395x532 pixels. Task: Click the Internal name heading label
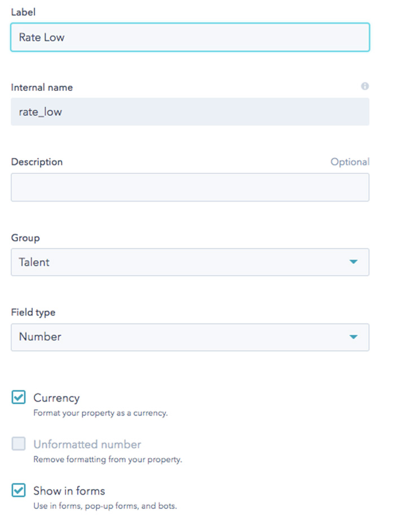[x=42, y=87]
